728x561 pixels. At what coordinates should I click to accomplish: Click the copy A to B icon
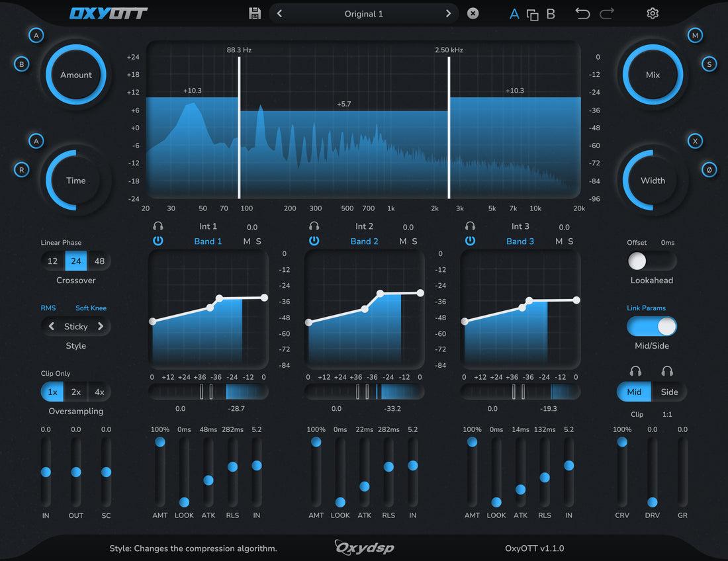coord(533,13)
